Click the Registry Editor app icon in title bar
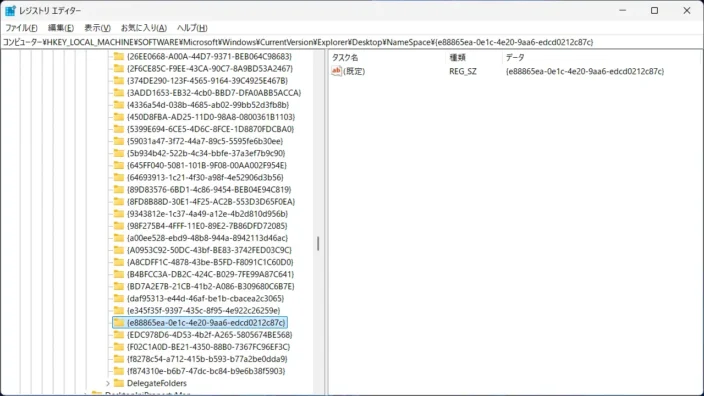Viewport: 704px width, 396px height. point(10,10)
